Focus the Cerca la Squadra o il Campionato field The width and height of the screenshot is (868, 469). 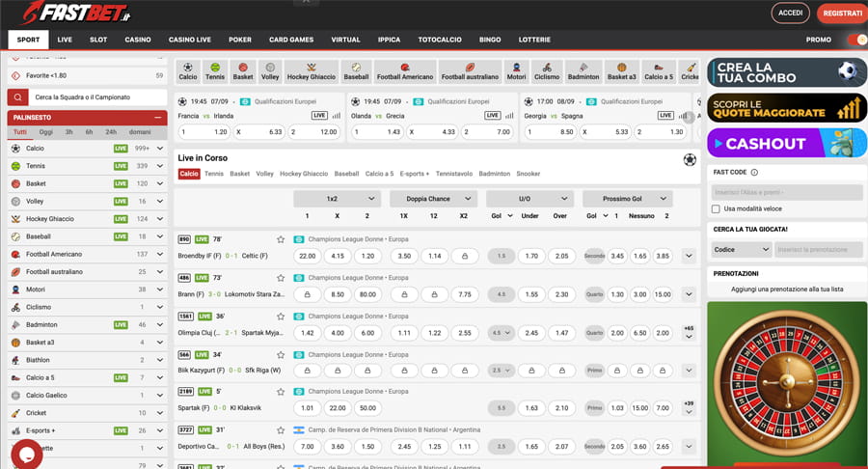pyautogui.click(x=98, y=97)
